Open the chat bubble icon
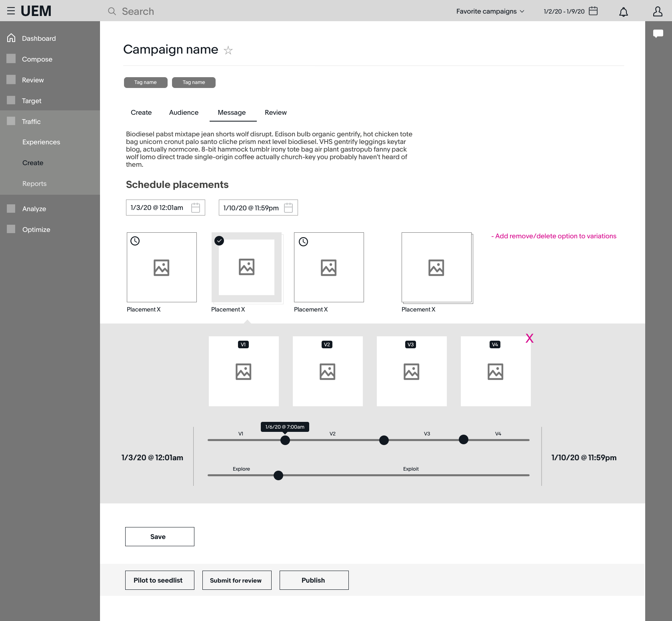672x621 pixels. click(x=658, y=34)
